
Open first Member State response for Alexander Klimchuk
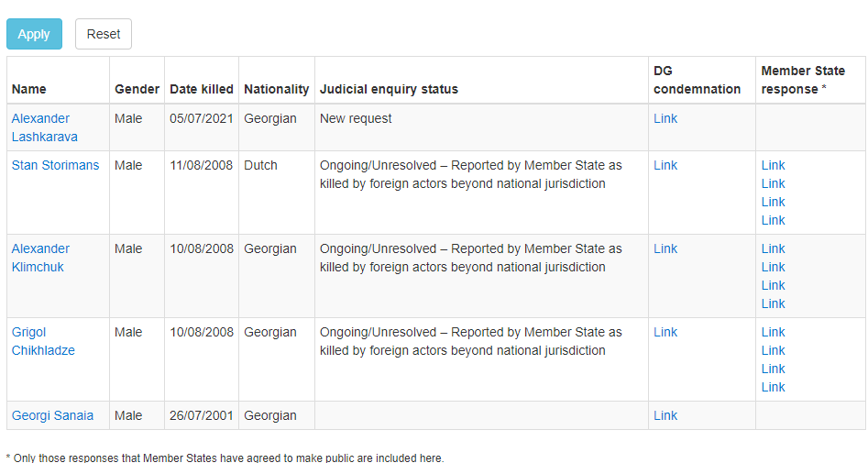[x=773, y=248]
